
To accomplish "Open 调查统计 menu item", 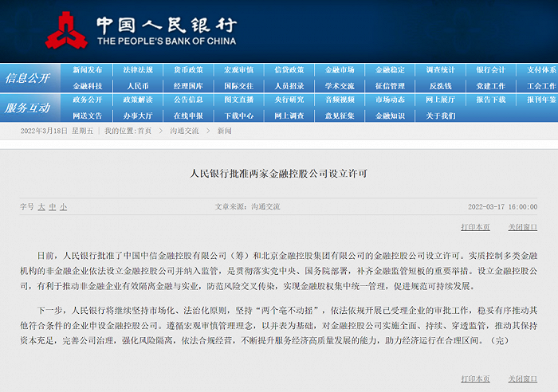I will click(441, 70).
